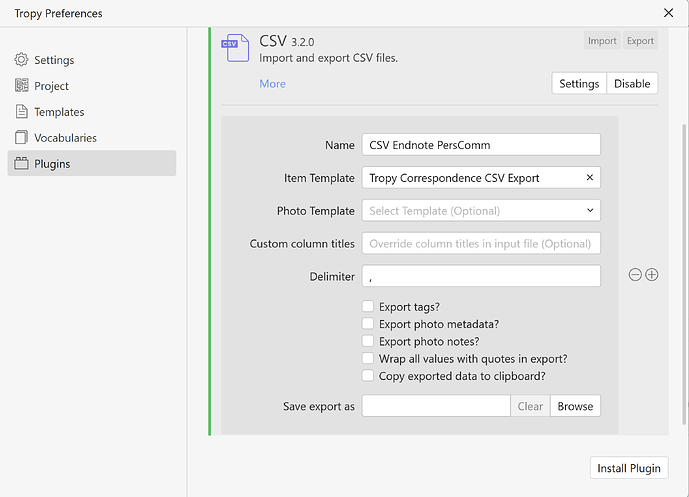689x497 pixels.
Task: Click the CSV plugin file icon
Action: [236, 48]
